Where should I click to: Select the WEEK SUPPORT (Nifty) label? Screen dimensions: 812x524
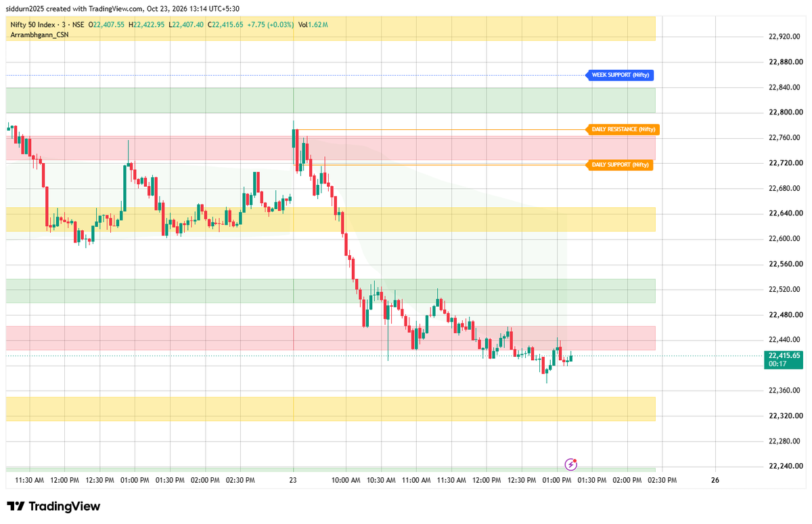[621, 75]
